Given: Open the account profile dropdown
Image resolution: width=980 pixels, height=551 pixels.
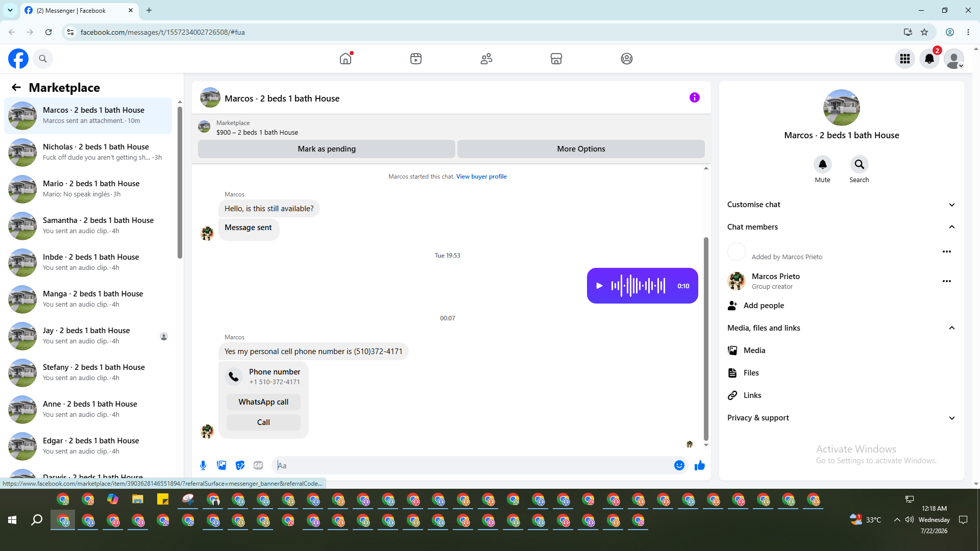Looking at the screenshot, I should click(954, 59).
